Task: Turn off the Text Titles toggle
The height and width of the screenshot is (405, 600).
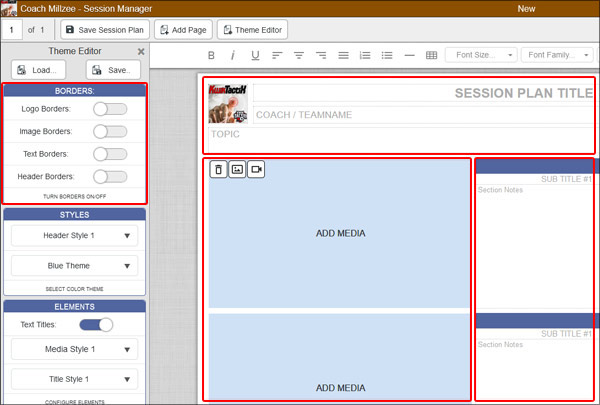Action: click(x=96, y=324)
